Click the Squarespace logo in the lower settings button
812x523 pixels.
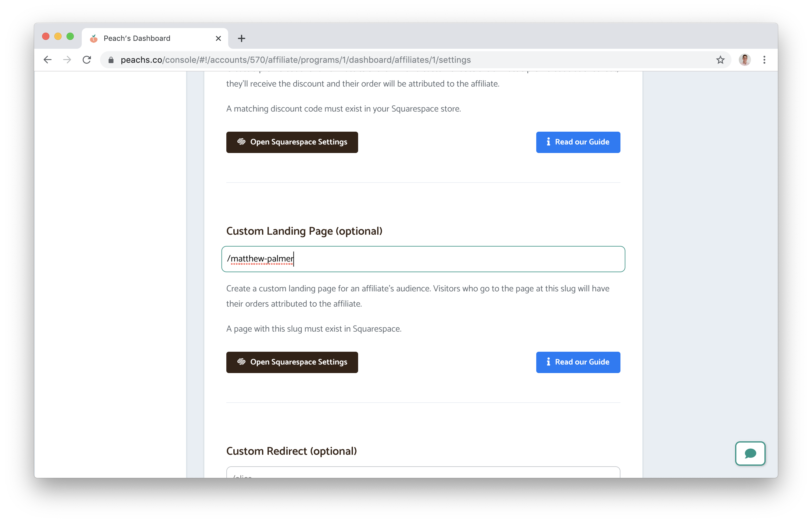pyautogui.click(x=242, y=362)
